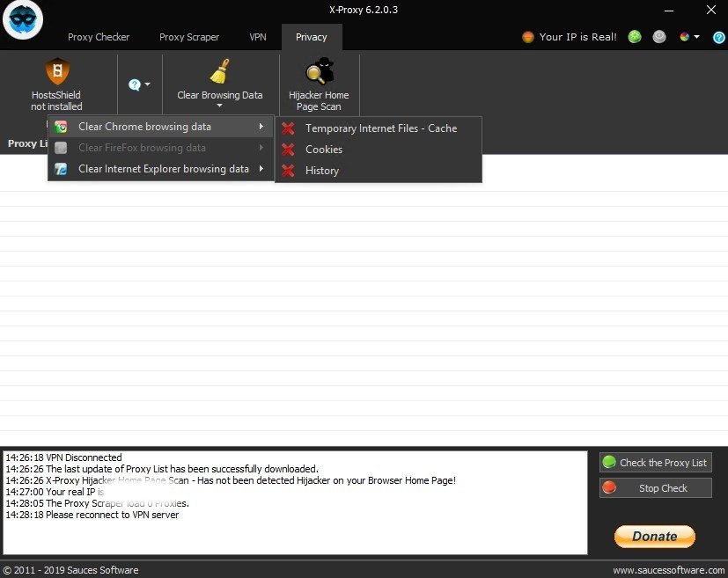Click the Chrome icon in the menu
The image size is (728, 578).
[61, 127]
